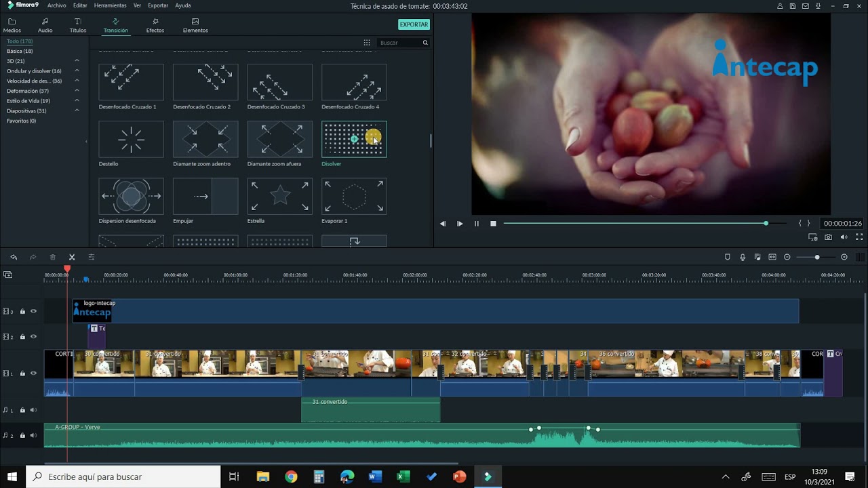Collapse Diapositivas (31) category
Viewport: 868px width, 488px height.
(77, 110)
